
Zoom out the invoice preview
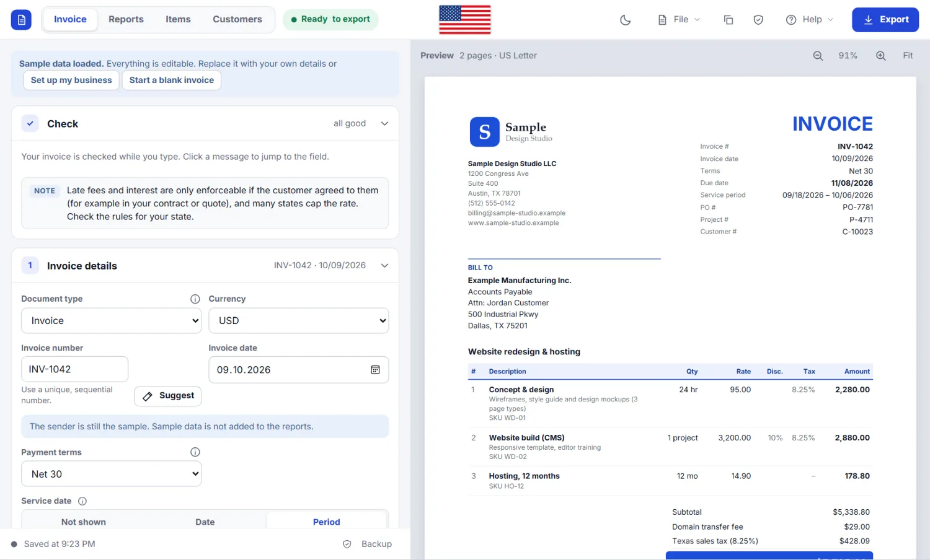tap(818, 56)
